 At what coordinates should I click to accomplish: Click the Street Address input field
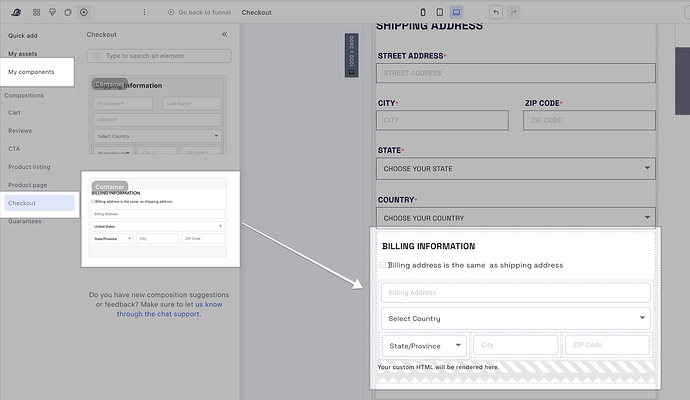[516, 73]
